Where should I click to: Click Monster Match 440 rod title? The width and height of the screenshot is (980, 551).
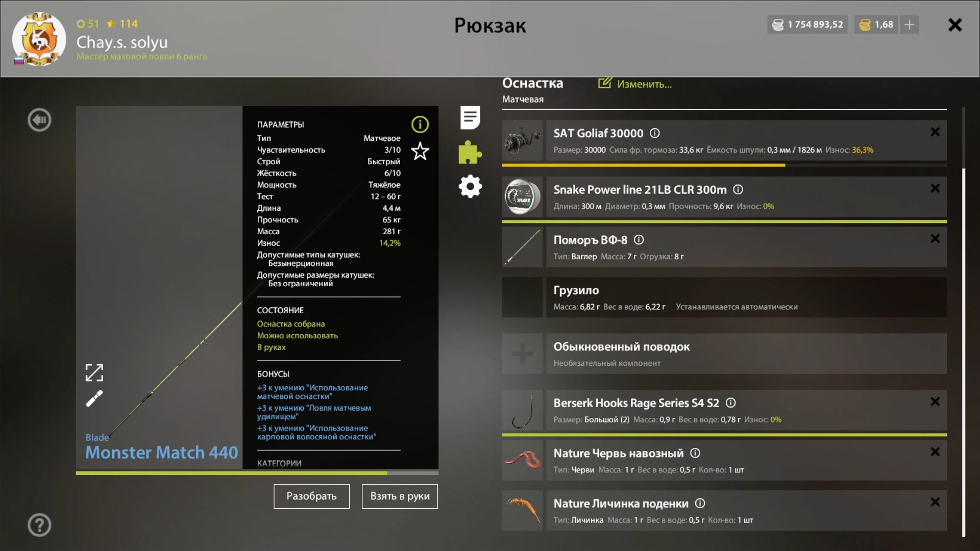click(161, 453)
